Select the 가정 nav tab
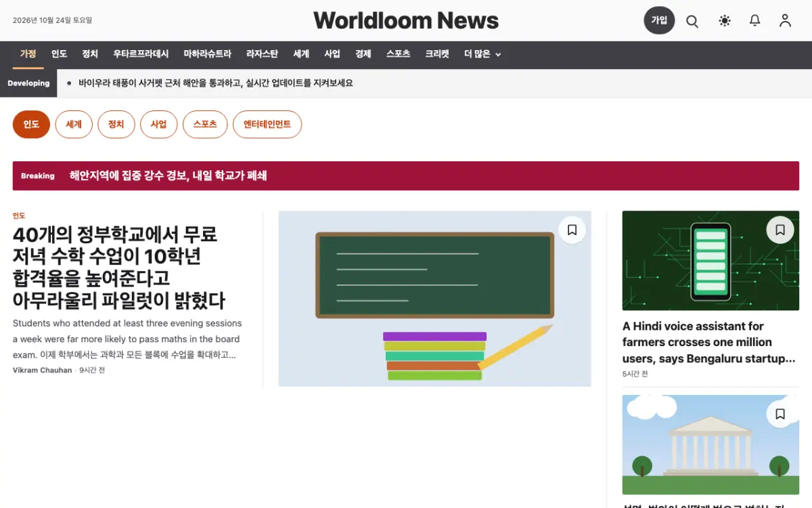This screenshot has height=508, width=812. click(x=28, y=54)
